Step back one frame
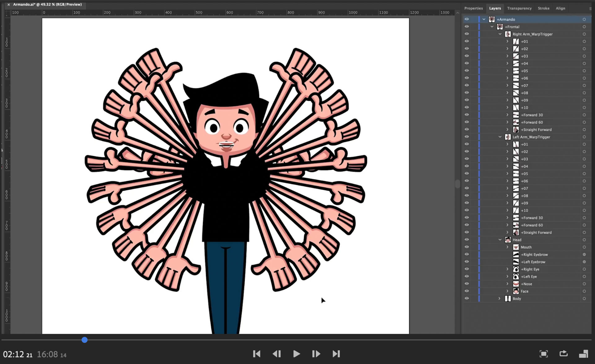The width and height of the screenshot is (595, 364). pyautogui.click(x=276, y=354)
